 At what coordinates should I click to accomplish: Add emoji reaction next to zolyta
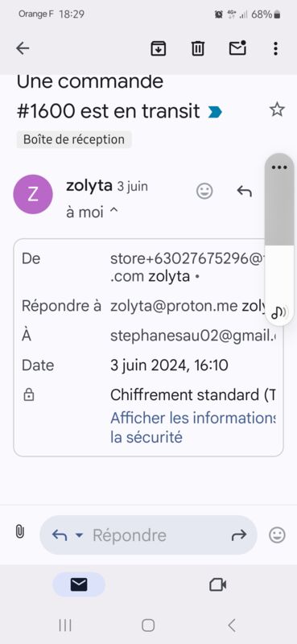(204, 191)
